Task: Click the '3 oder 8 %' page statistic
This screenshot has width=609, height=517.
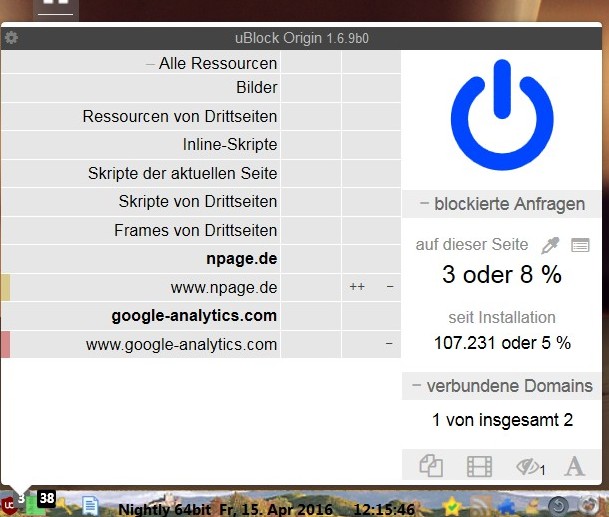Action: [502, 274]
